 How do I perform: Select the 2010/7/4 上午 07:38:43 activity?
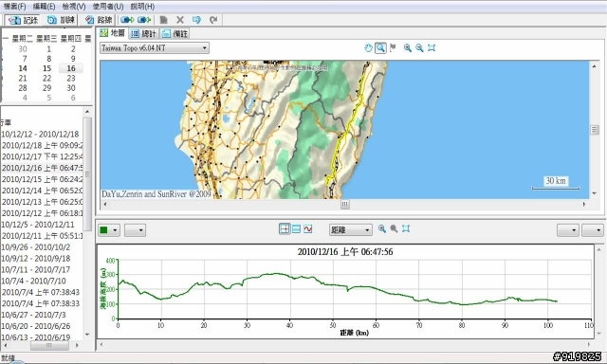pos(41,292)
